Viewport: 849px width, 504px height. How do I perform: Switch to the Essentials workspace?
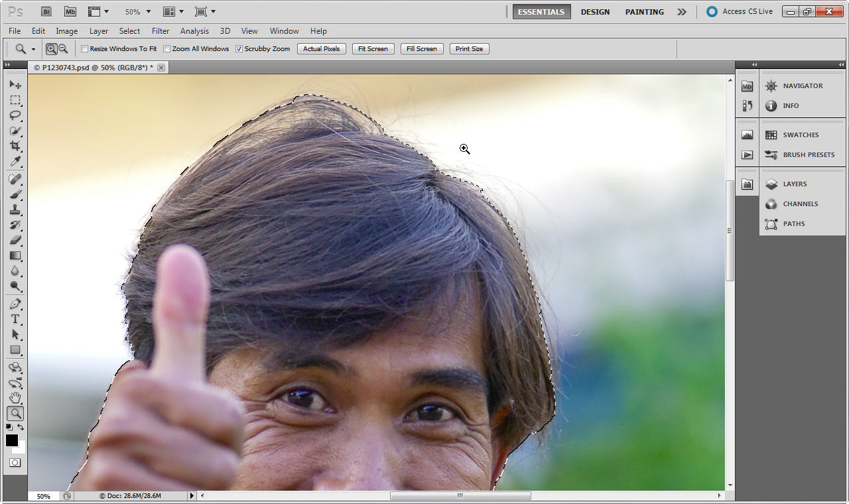click(x=541, y=11)
